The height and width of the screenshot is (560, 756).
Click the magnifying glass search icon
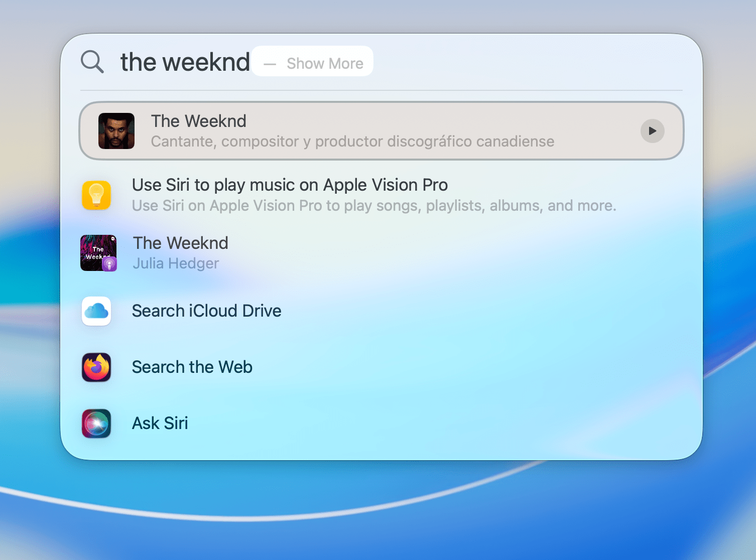(x=92, y=62)
